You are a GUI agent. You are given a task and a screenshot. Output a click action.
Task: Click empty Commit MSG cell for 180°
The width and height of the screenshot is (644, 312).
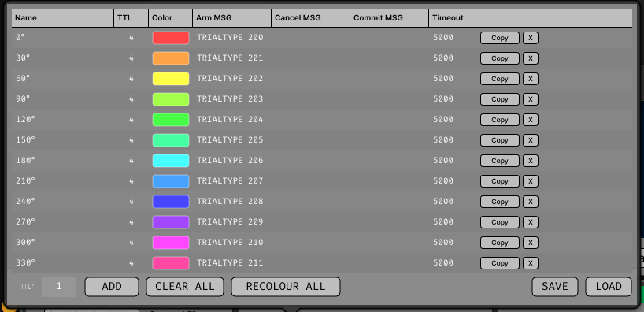[390, 160]
